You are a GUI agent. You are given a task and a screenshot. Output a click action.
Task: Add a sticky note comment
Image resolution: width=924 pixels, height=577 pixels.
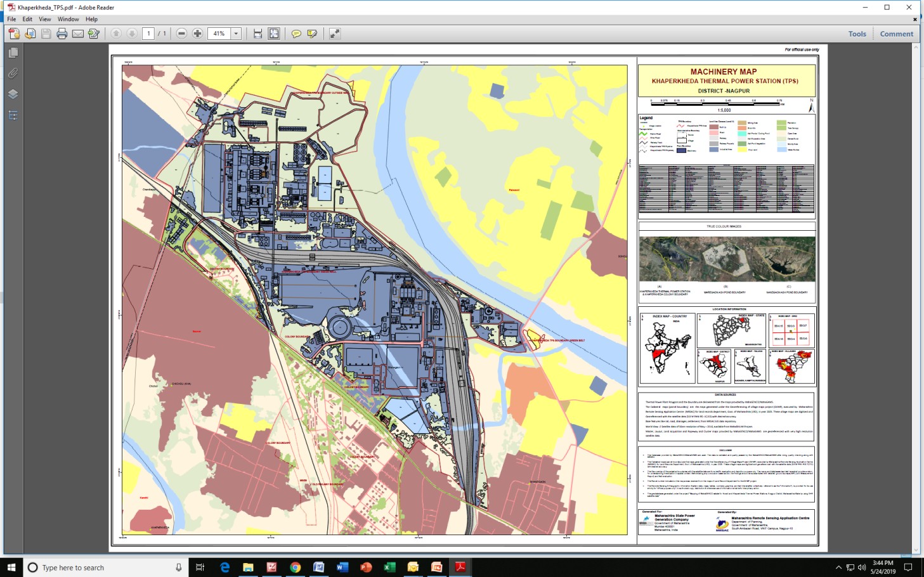(x=296, y=34)
